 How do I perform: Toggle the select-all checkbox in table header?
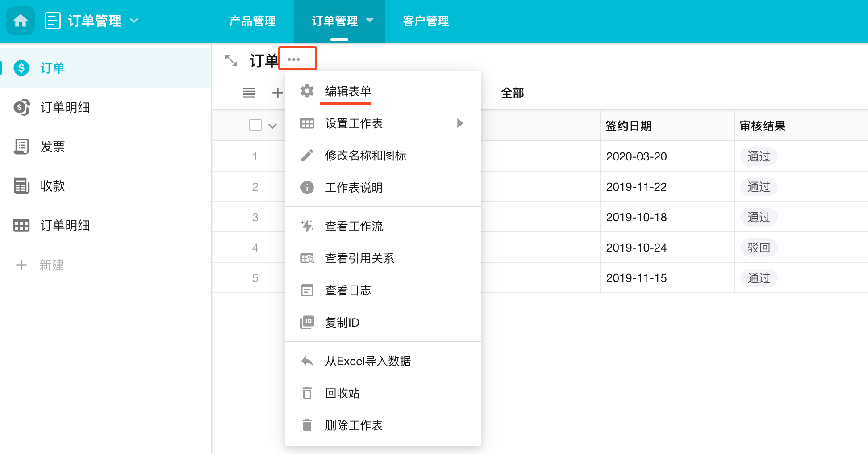point(255,126)
